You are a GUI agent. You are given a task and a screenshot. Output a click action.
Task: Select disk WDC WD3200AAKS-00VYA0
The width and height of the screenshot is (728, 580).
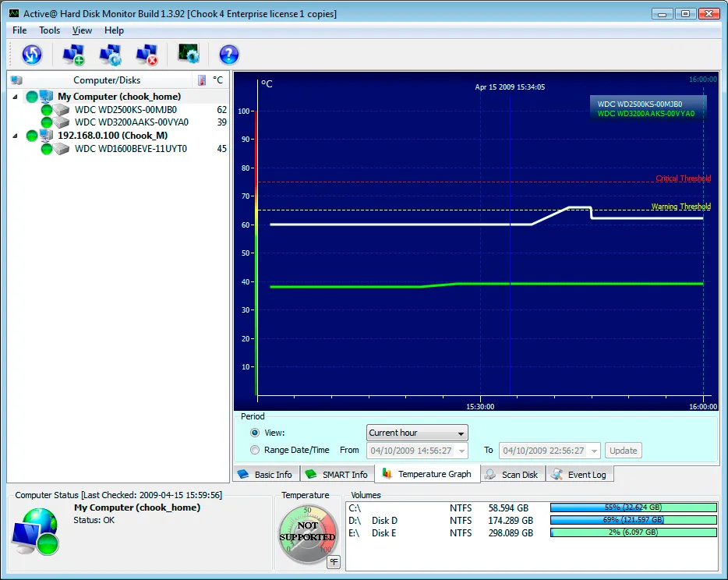click(x=131, y=122)
